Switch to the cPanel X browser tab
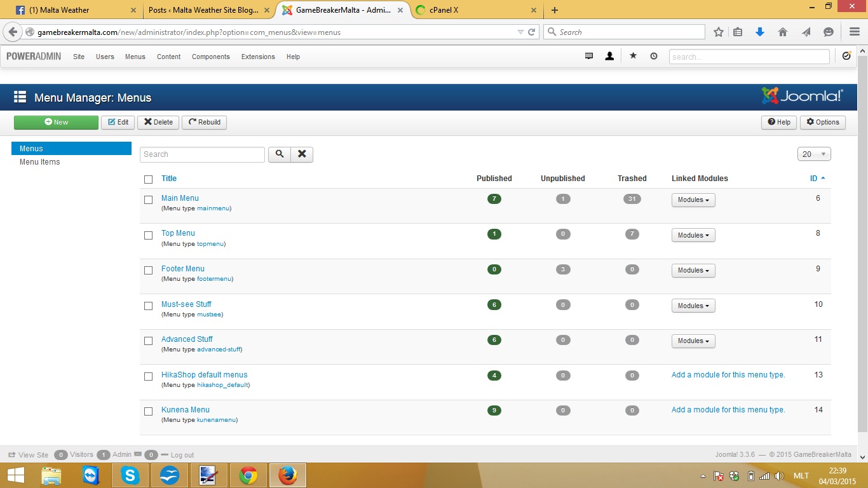The width and height of the screenshot is (868, 488). (x=477, y=10)
